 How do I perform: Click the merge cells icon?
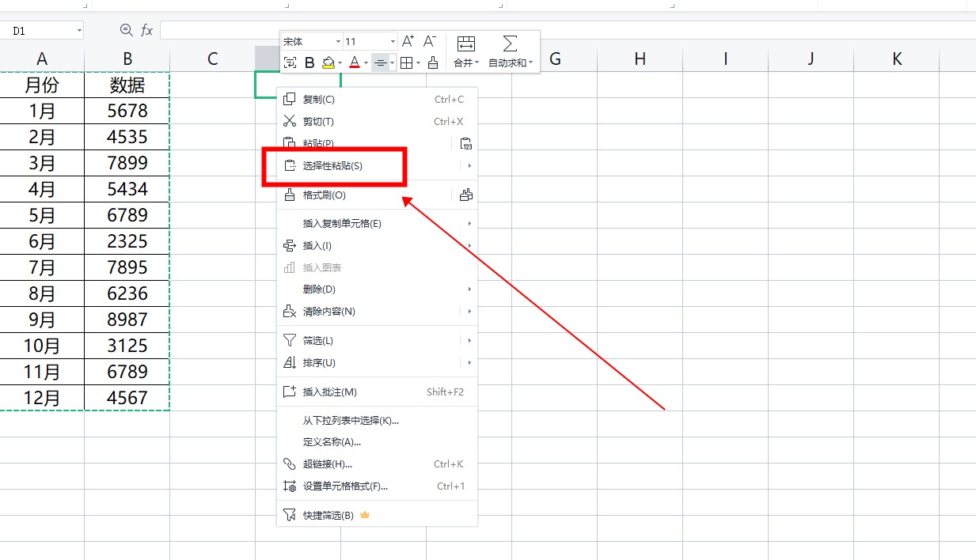coord(466,44)
